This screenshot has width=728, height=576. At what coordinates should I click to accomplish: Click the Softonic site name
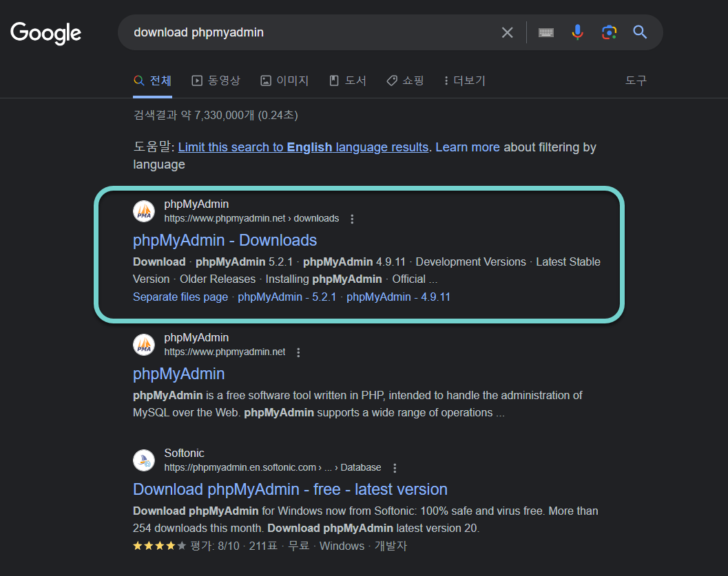click(x=184, y=453)
